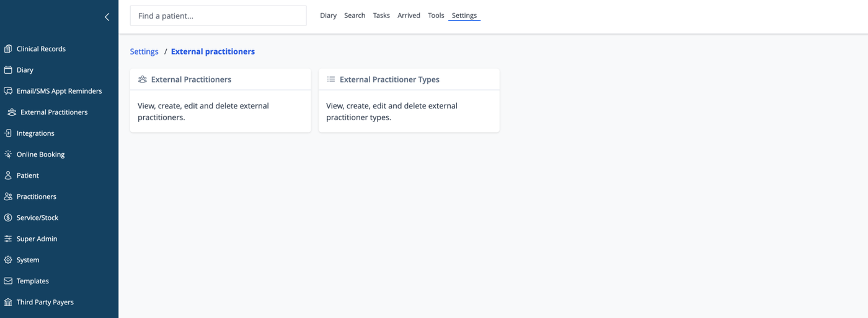868x318 pixels.
Task: Open the External Practitioners card
Action: (221, 100)
